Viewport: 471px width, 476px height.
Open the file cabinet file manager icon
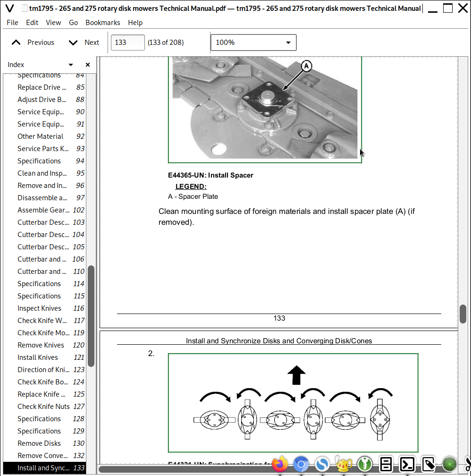(x=386, y=464)
